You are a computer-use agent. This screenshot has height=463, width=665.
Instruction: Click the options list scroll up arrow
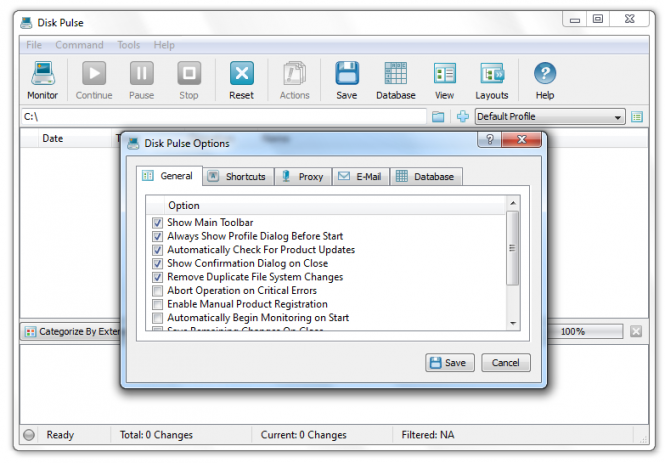point(513,204)
